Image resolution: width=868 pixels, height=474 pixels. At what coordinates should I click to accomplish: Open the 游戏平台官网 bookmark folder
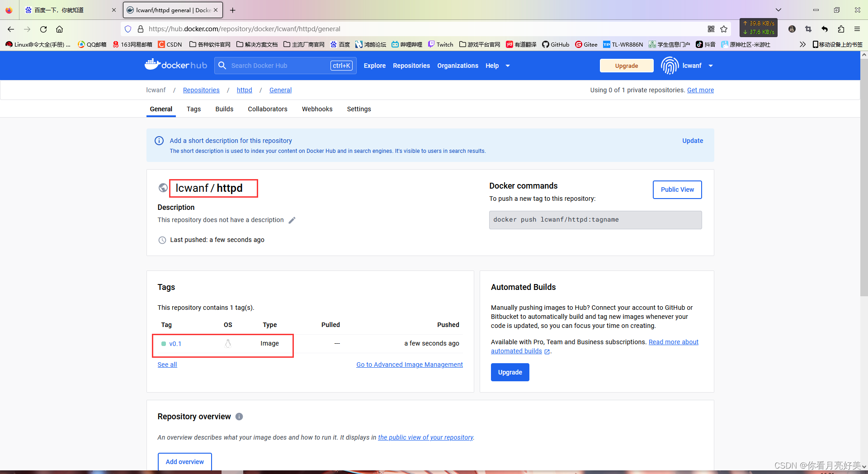click(480, 44)
